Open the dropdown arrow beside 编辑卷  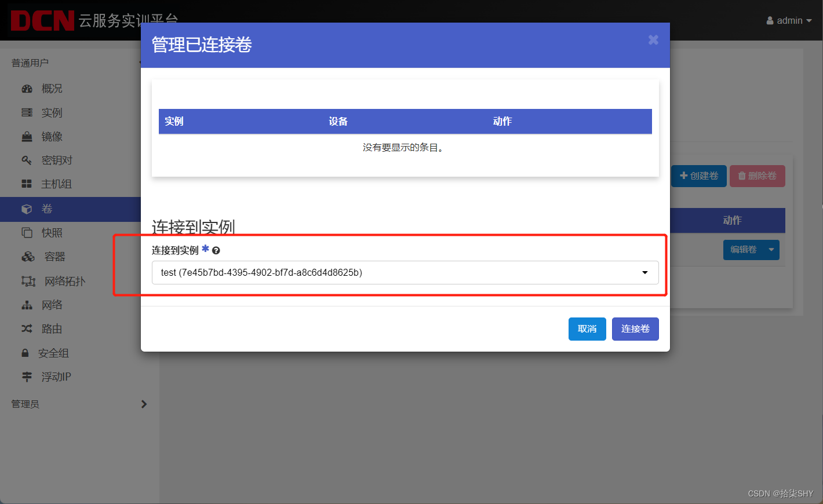(x=771, y=250)
